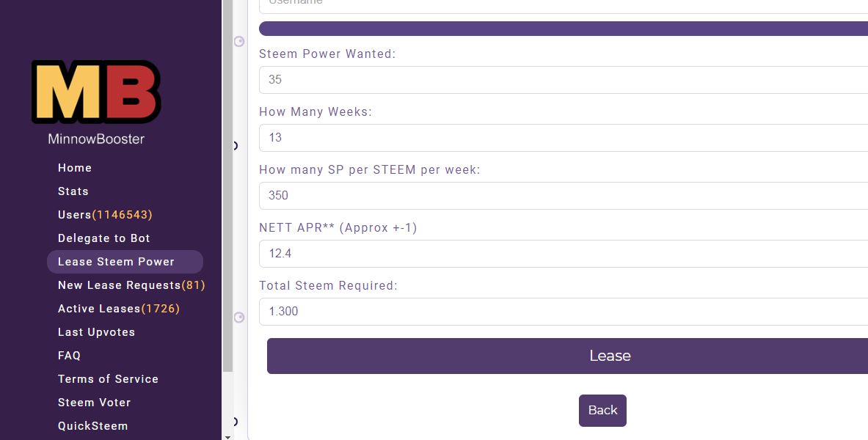Click the Back button
Image resolution: width=868 pixels, height=440 pixels.
(x=602, y=411)
